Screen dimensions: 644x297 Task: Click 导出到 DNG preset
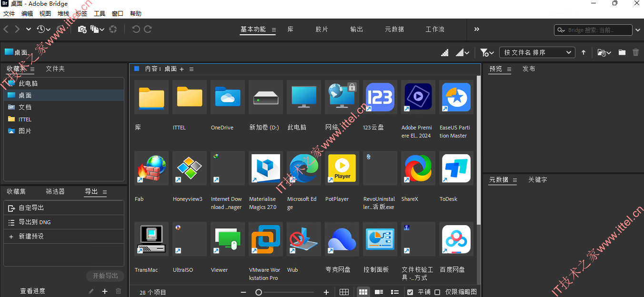(x=64, y=222)
